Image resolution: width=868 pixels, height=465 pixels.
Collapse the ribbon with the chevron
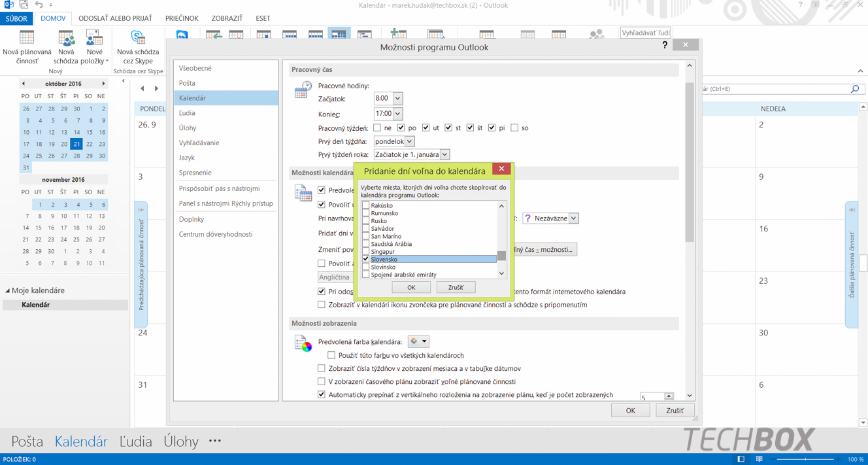(860, 71)
